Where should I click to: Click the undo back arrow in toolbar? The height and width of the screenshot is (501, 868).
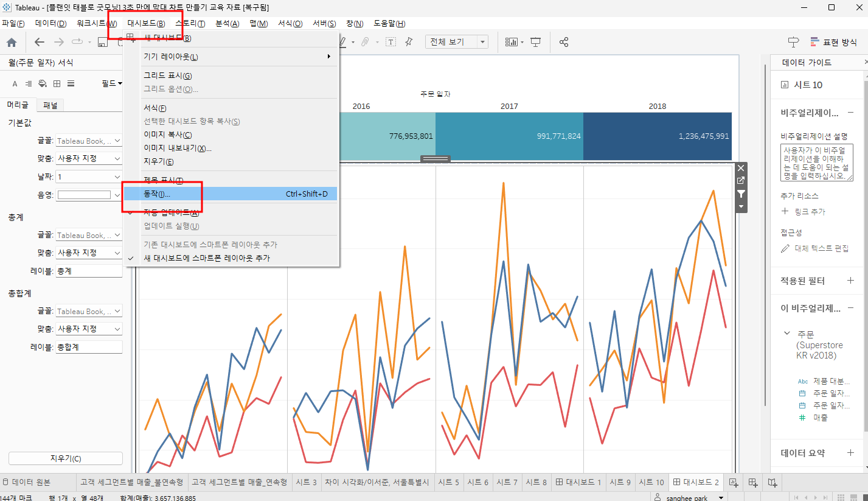40,42
